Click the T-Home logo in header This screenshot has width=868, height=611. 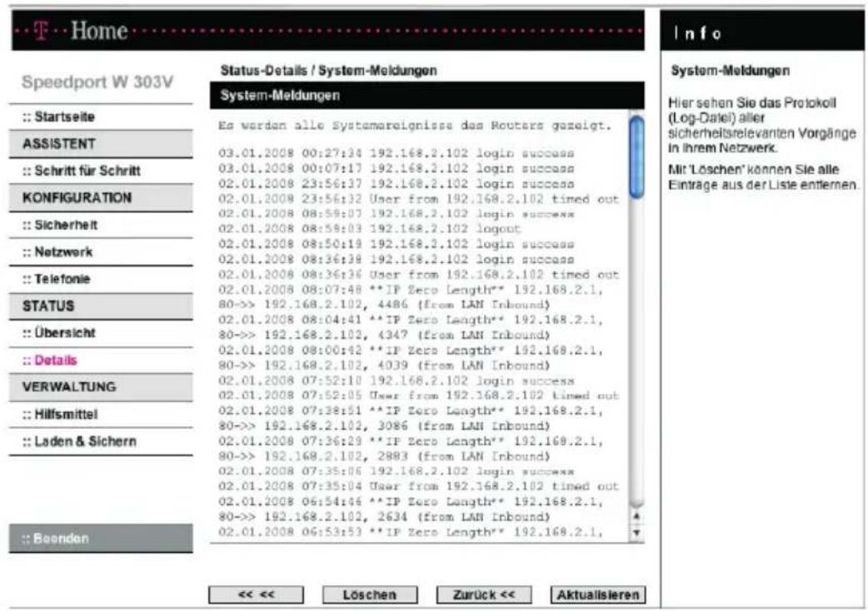tap(82, 31)
